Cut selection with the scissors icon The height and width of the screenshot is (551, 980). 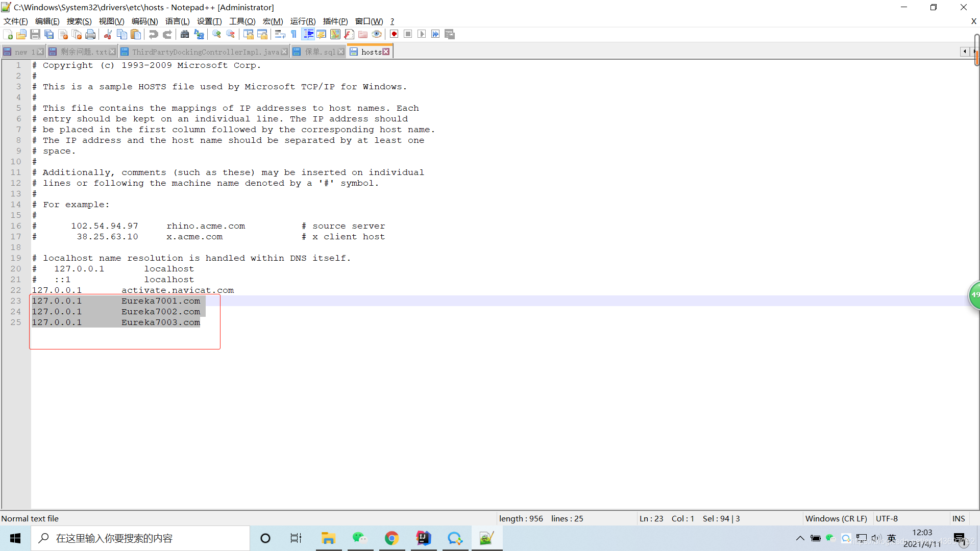pos(108,34)
